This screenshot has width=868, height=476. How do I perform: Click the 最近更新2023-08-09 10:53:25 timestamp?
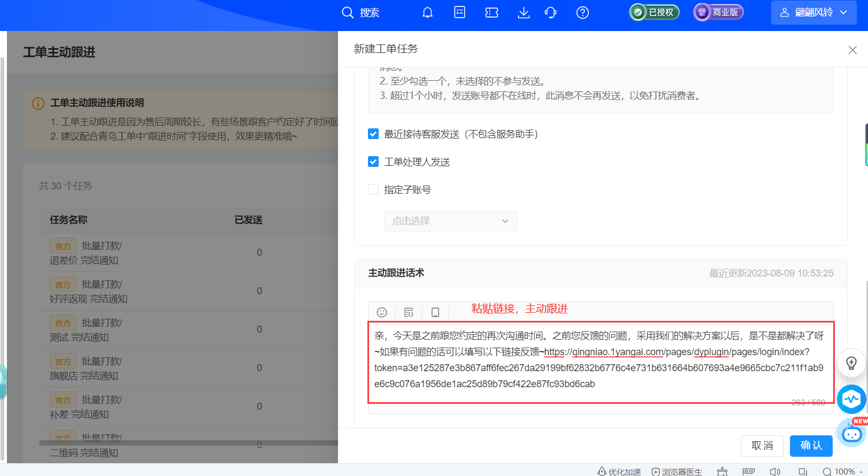[771, 273]
